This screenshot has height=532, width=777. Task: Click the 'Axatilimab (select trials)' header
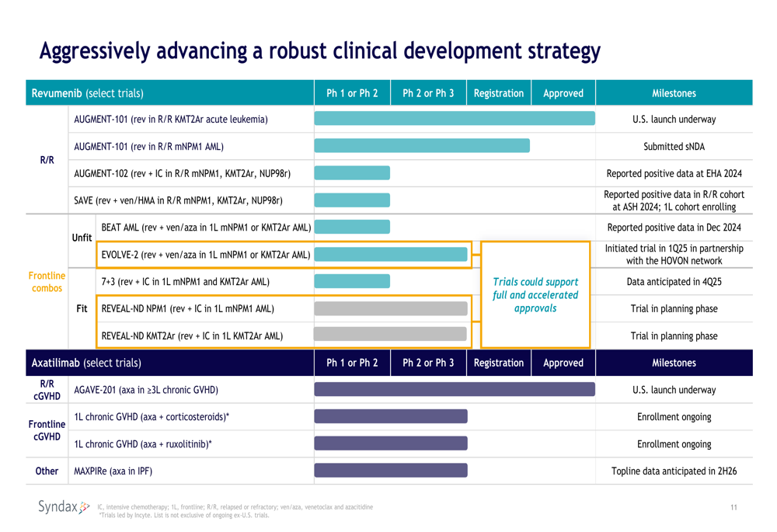click(86, 363)
